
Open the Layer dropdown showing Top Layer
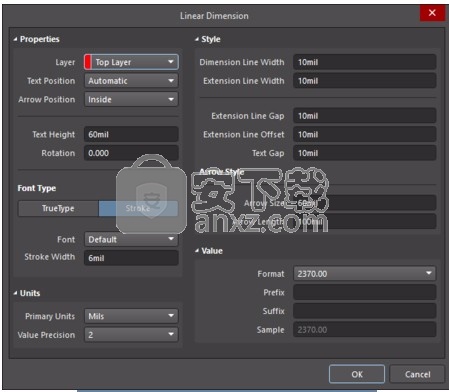[131, 62]
